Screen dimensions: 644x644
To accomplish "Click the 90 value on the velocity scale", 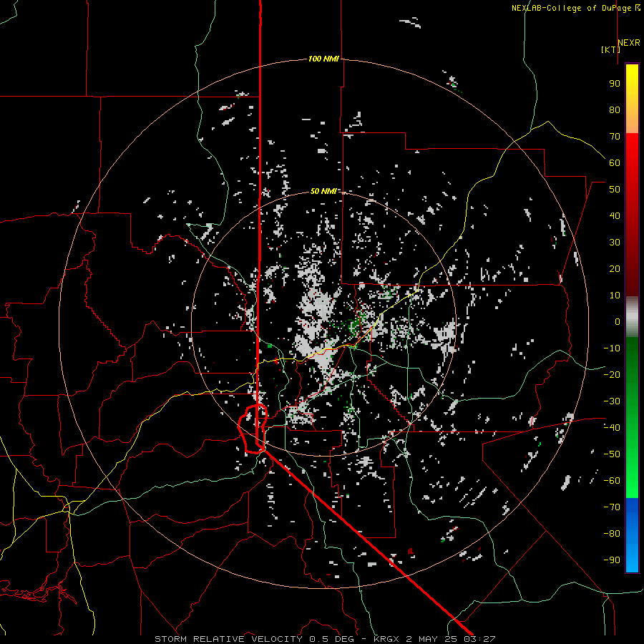I will pyautogui.click(x=615, y=84).
